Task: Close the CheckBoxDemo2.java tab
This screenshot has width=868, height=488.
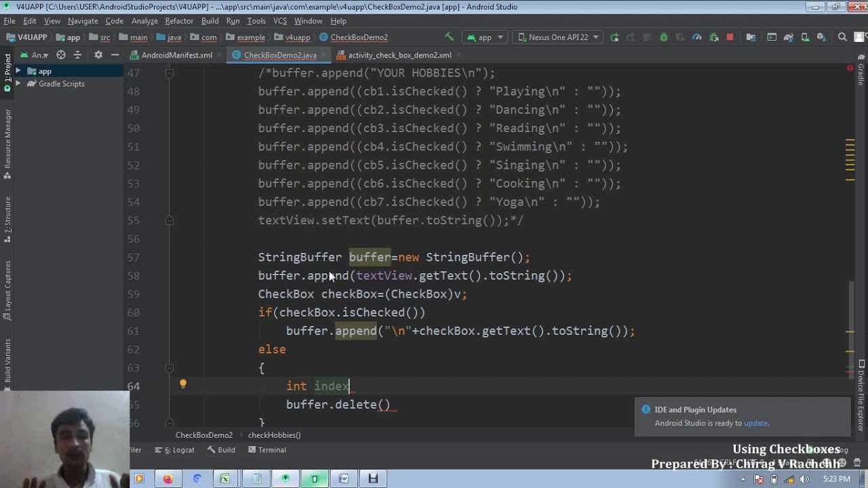Action: click(323, 55)
